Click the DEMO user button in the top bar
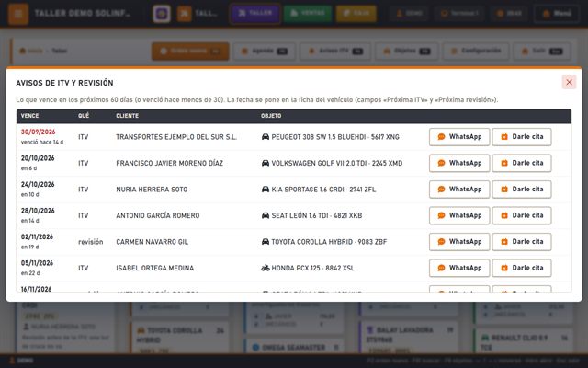 [x=409, y=14]
